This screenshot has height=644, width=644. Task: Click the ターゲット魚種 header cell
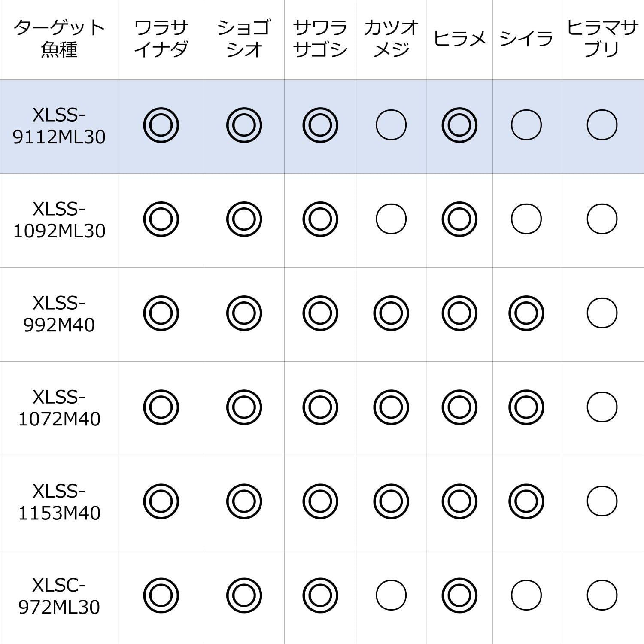[59, 39]
